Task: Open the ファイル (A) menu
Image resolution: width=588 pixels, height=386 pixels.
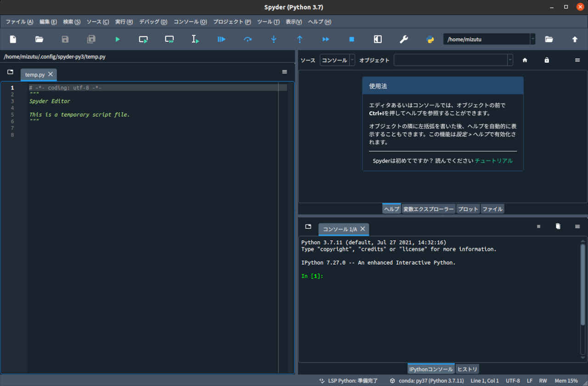Action: (x=19, y=22)
